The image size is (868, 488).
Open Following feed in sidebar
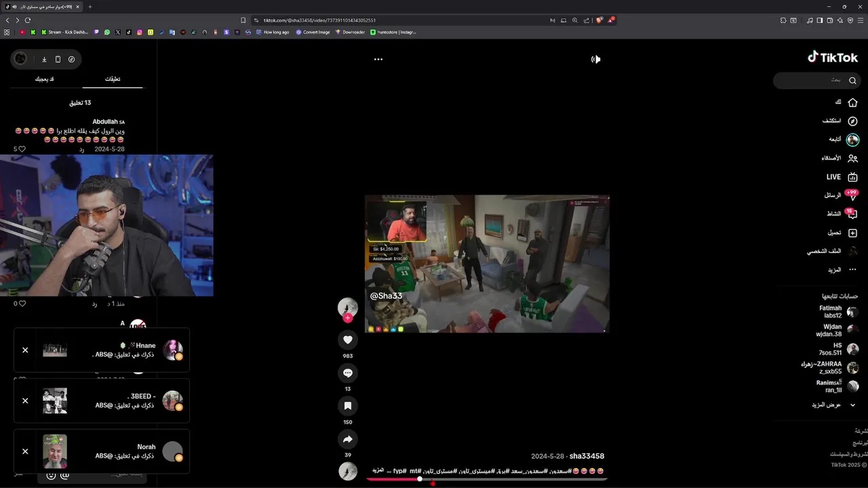click(x=844, y=139)
